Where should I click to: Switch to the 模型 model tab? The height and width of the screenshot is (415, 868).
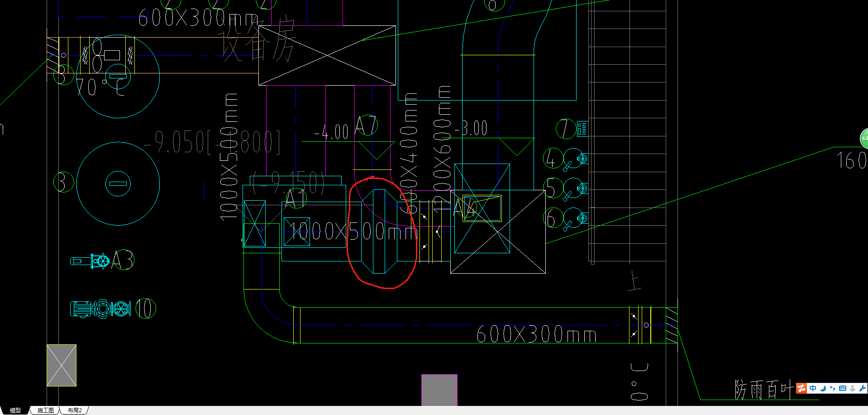pyautogui.click(x=15, y=410)
